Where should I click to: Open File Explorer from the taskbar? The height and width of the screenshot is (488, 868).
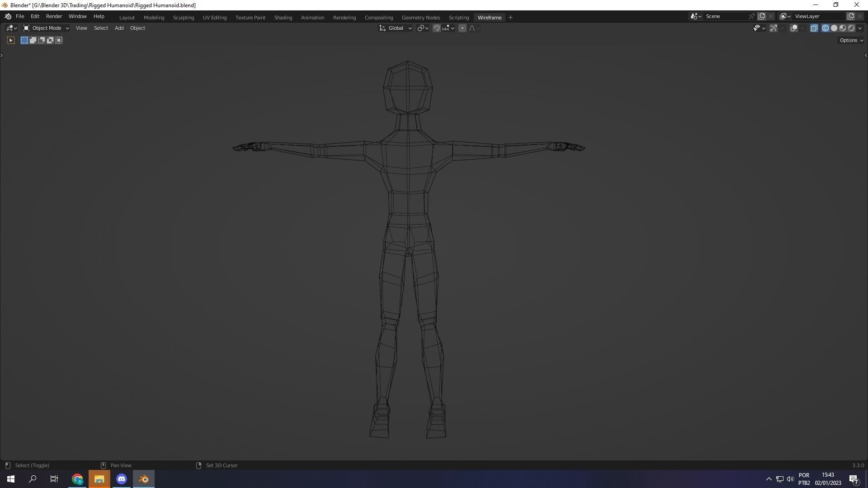[x=99, y=479]
